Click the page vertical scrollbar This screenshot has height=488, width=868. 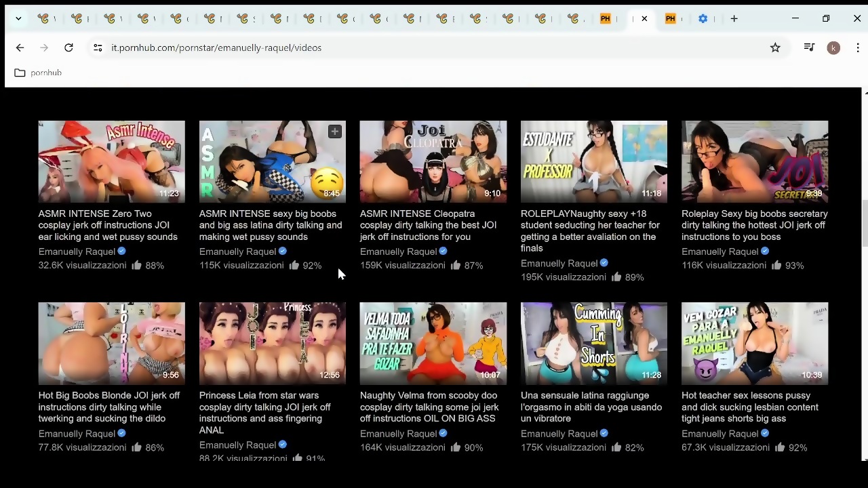point(864,224)
